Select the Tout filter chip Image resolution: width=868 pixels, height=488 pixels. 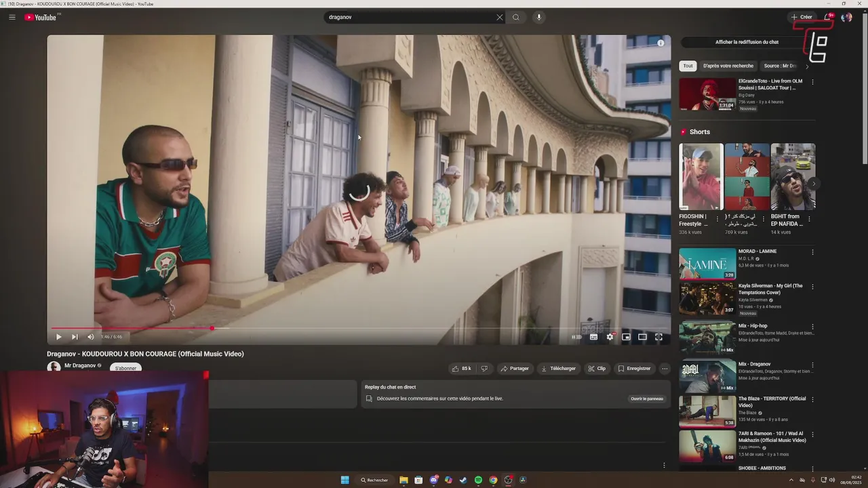coord(688,66)
